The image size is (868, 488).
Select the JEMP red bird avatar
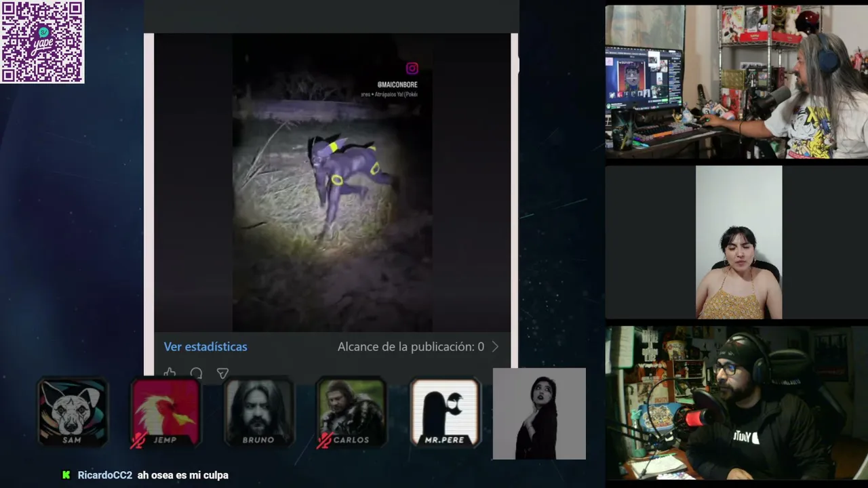[x=165, y=412]
